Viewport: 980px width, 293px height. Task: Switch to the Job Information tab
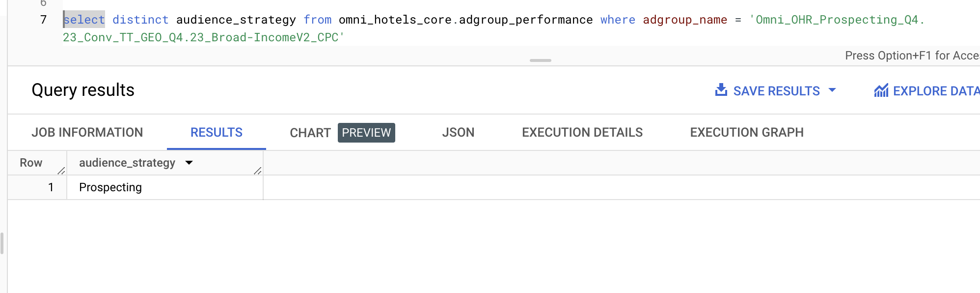[x=87, y=132]
